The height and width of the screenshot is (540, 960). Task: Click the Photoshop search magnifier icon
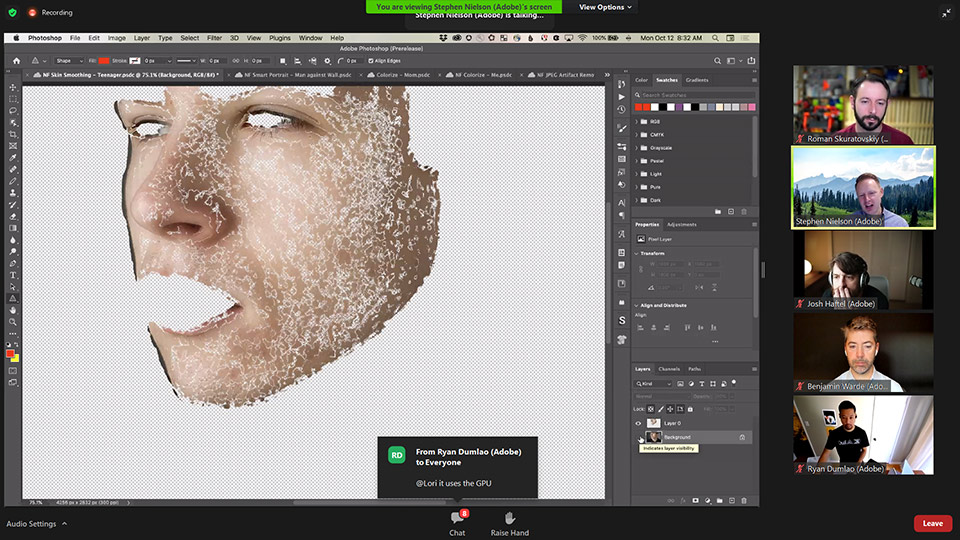pyautogui.click(x=718, y=61)
